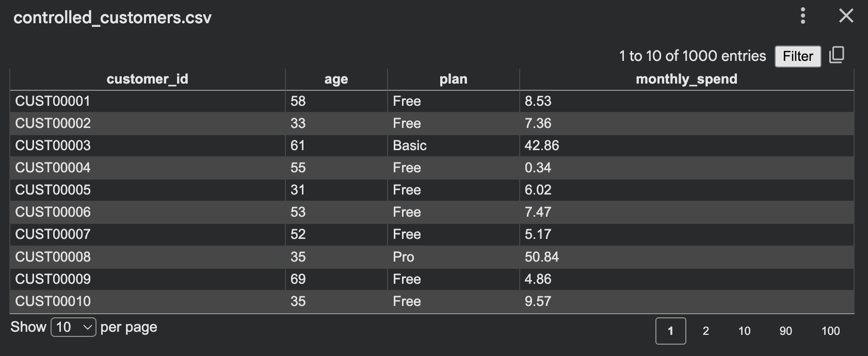Open the Show per page dropdown
The width and height of the screenshot is (868, 356).
pos(73,326)
